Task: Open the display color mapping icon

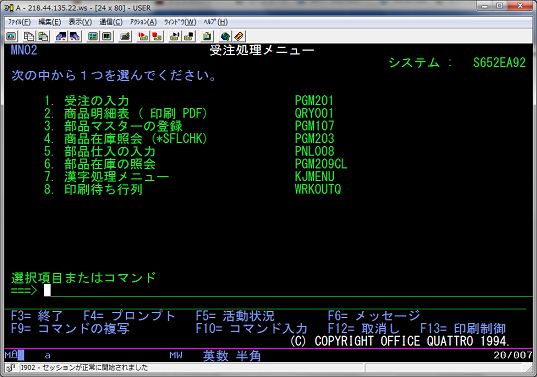Action: click(93, 36)
